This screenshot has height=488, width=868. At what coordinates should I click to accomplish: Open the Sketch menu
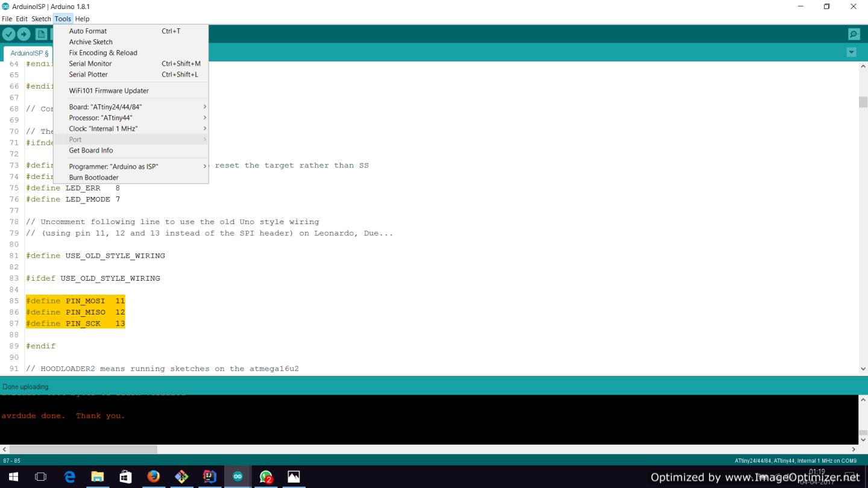41,19
